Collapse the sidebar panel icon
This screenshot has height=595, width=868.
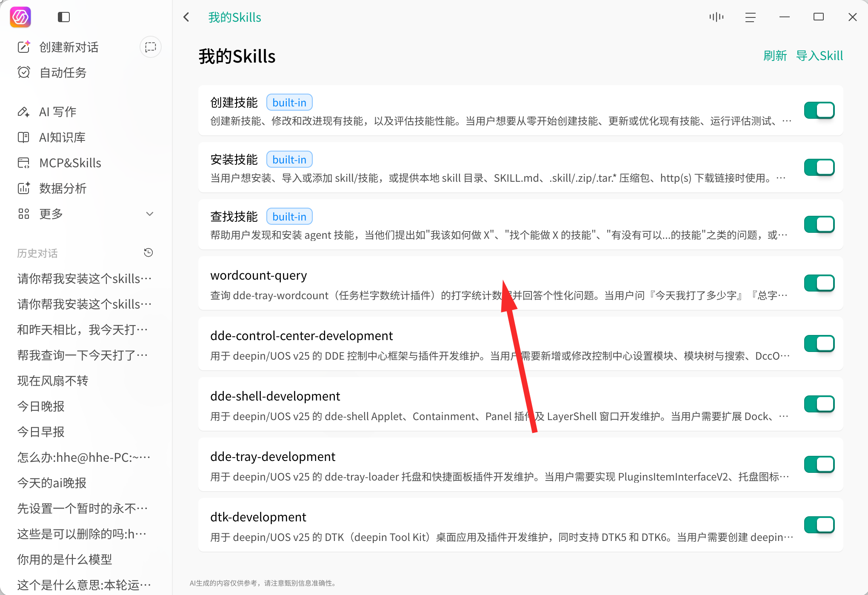pyautogui.click(x=64, y=17)
